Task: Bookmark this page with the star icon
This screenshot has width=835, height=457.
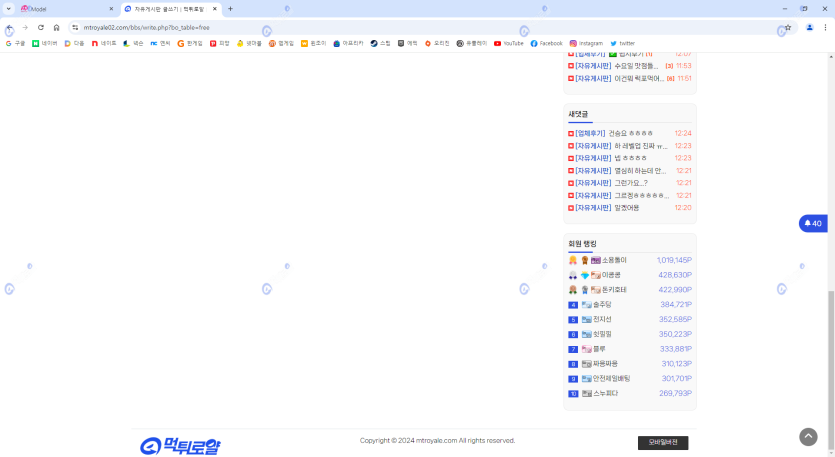Action: pyautogui.click(x=788, y=27)
